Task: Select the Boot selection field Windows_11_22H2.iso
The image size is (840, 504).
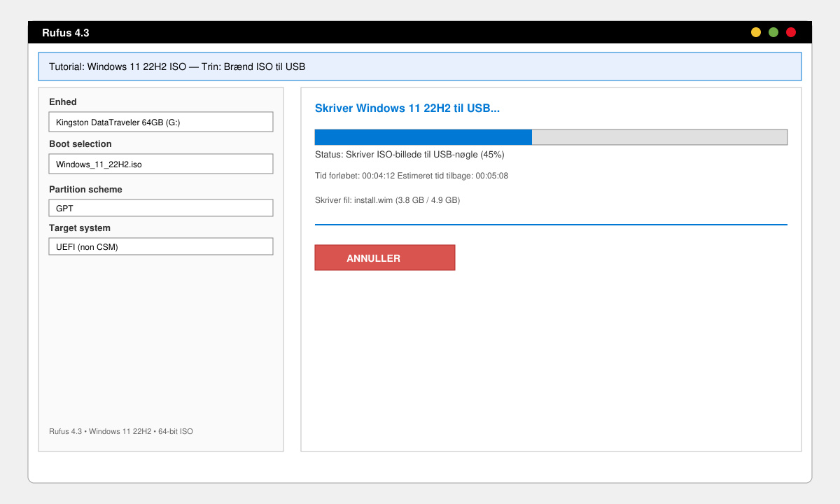Action: pyautogui.click(x=161, y=164)
